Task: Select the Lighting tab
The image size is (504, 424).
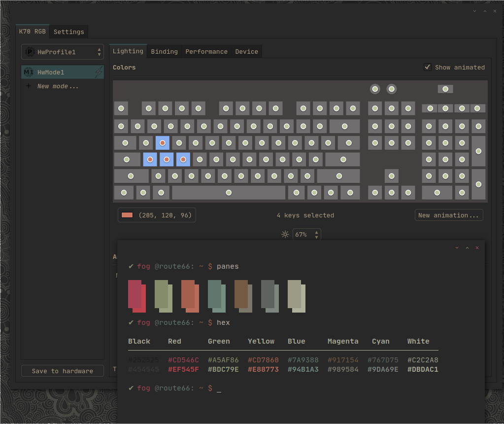Action: pos(128,51)
